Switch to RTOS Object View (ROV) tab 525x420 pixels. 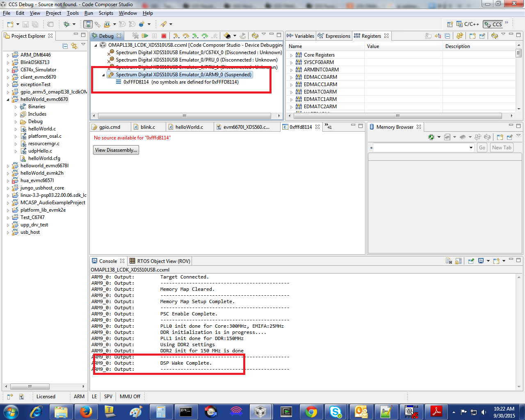[160, 261]
